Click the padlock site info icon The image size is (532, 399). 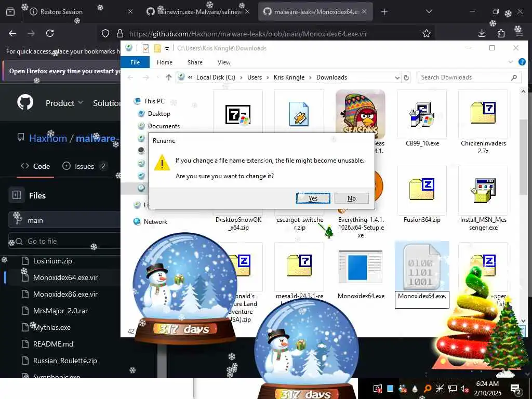point(120,33)
